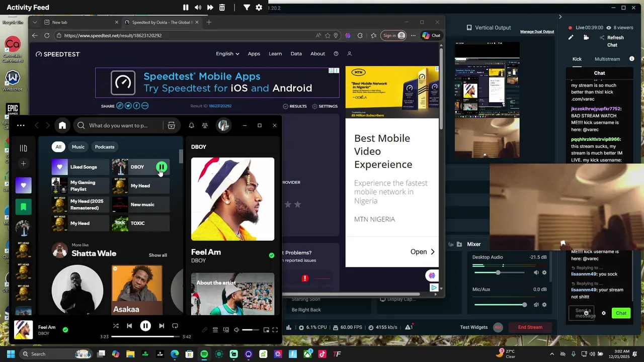
Task: Open Spotify Browse icon in search
Action: (171, 125)
